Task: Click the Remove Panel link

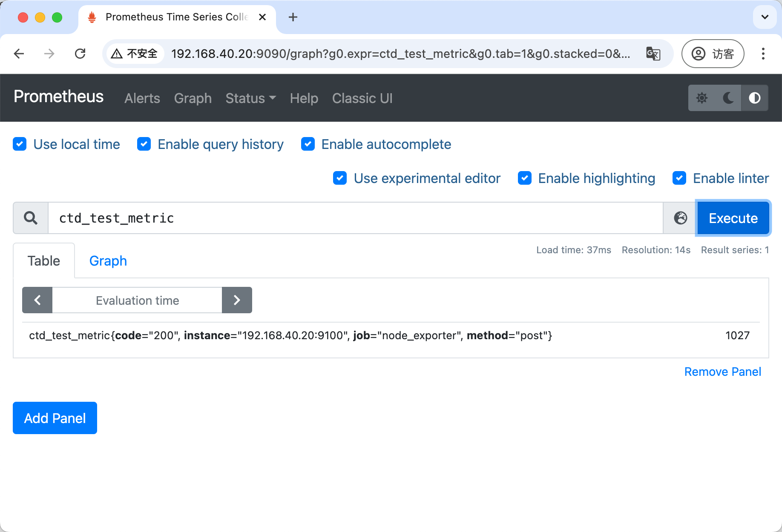Action: click(722, 372)
